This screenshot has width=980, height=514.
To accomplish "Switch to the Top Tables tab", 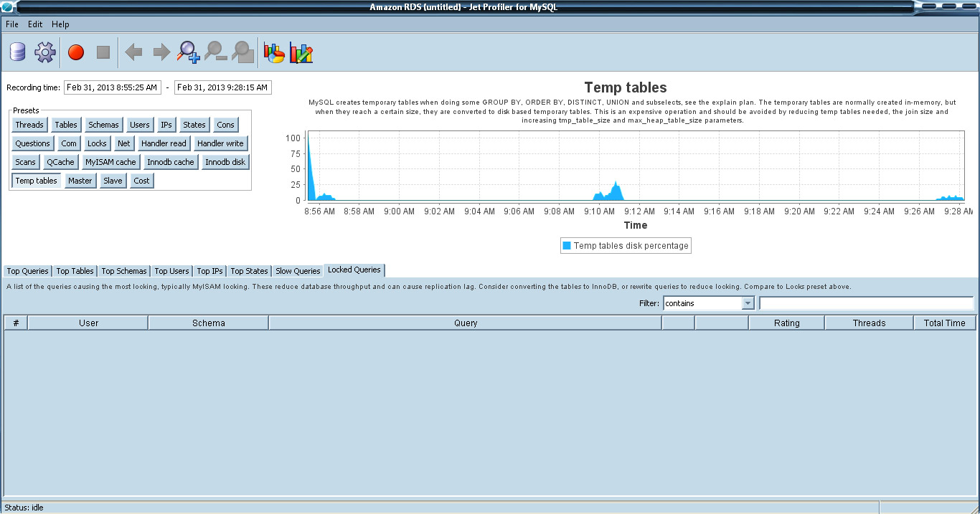I will (75, 271).
